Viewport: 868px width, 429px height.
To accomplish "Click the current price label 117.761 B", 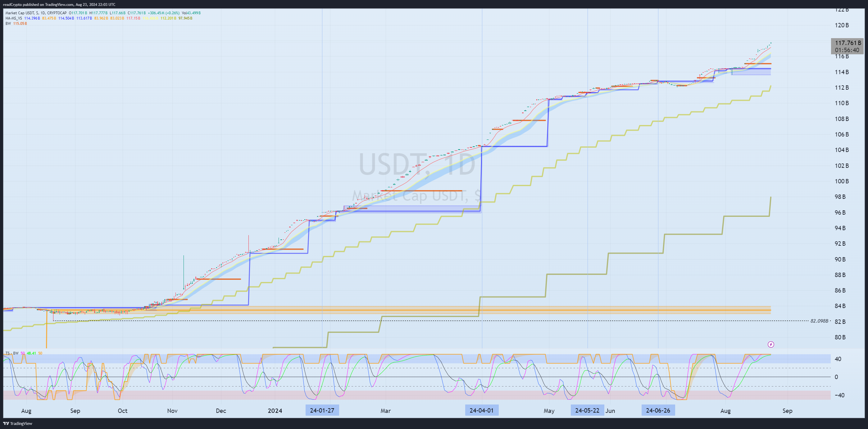I will point(848,43).
